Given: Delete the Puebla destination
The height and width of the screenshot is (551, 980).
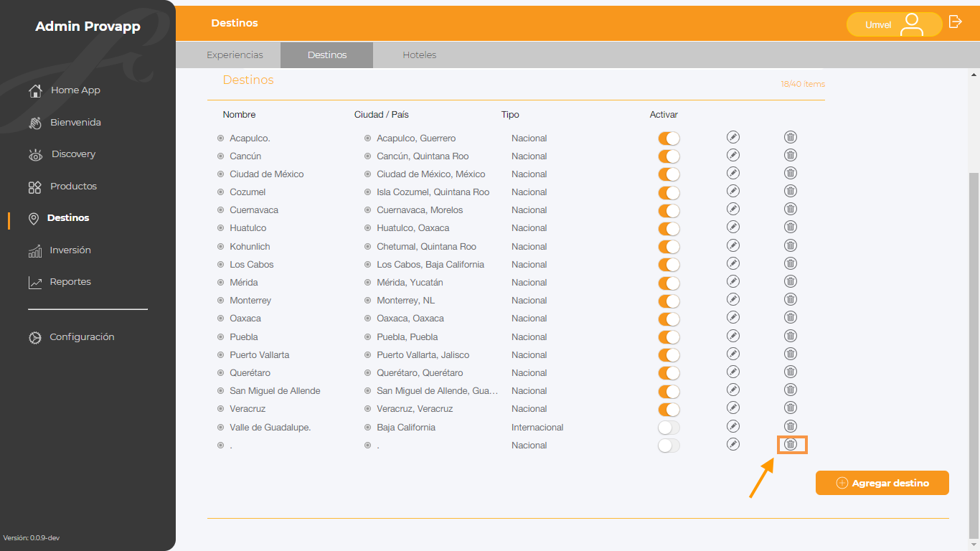Looking at the screenshot, I should 790,336.
